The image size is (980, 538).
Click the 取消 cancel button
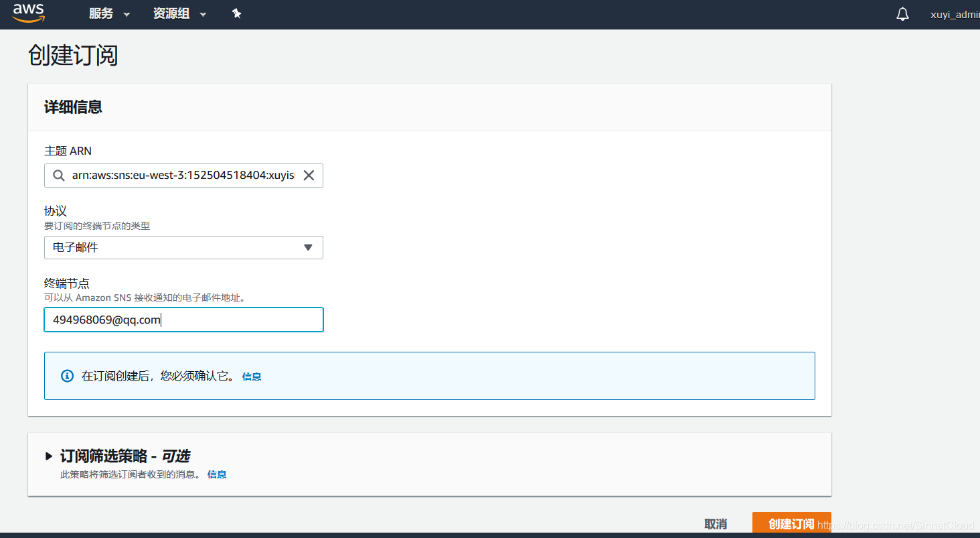coord(716,524)
